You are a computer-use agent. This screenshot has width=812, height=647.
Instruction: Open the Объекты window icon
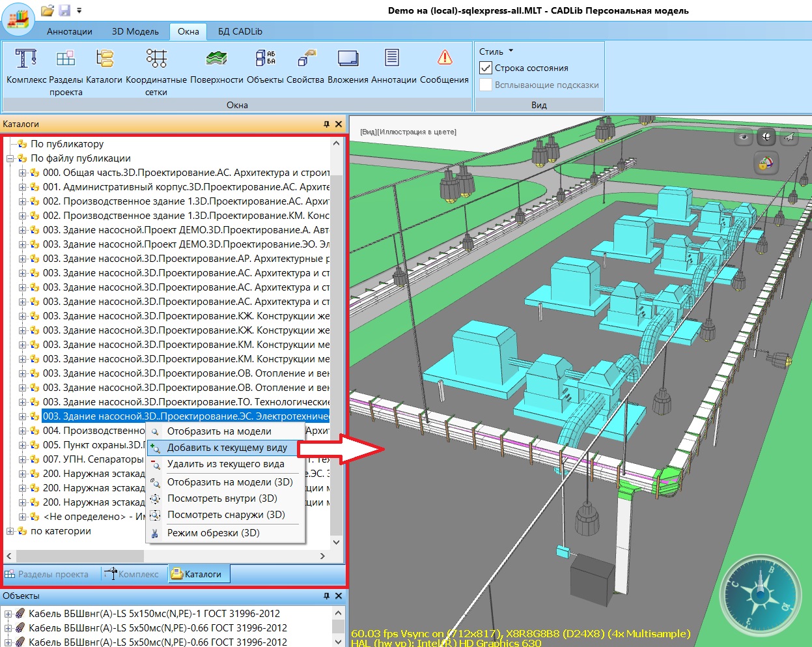point(265,59)
